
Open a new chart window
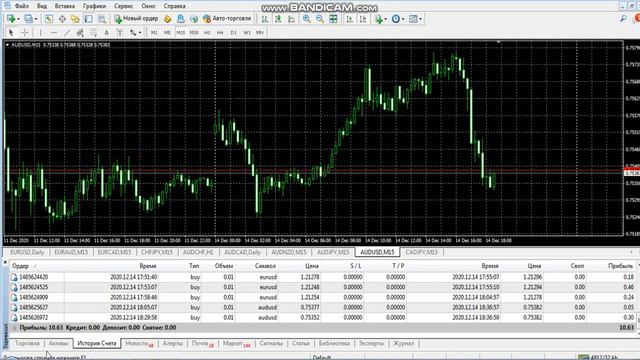(x=11, y=19)
